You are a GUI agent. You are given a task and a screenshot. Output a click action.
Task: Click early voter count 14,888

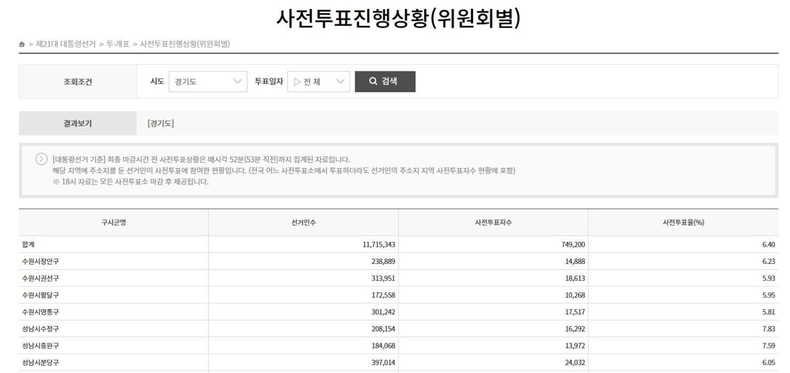[575, 261]
